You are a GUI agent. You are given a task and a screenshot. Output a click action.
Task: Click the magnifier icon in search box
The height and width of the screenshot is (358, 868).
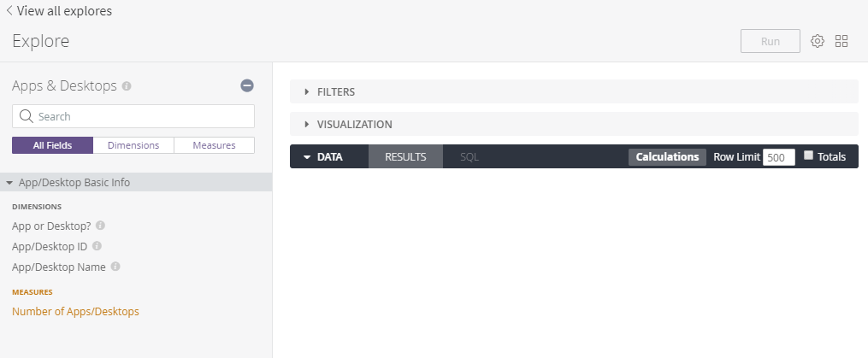coord(26,116)
